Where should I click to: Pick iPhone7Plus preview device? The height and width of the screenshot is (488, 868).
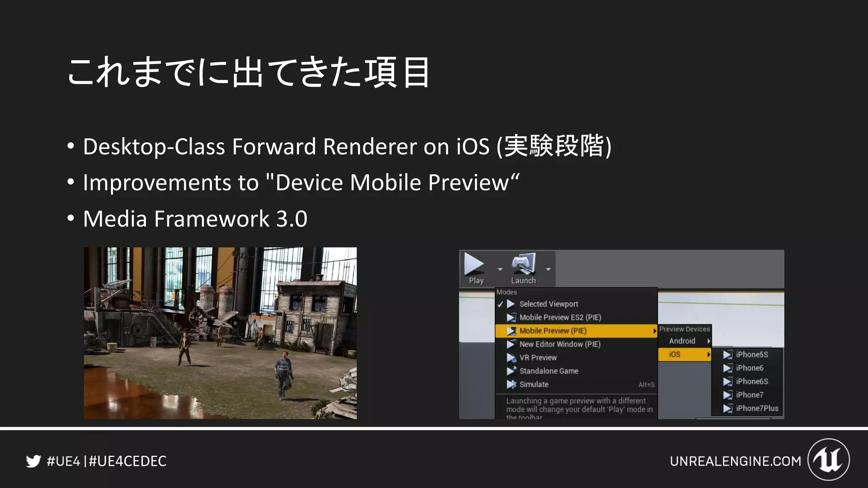pos(747,408)
